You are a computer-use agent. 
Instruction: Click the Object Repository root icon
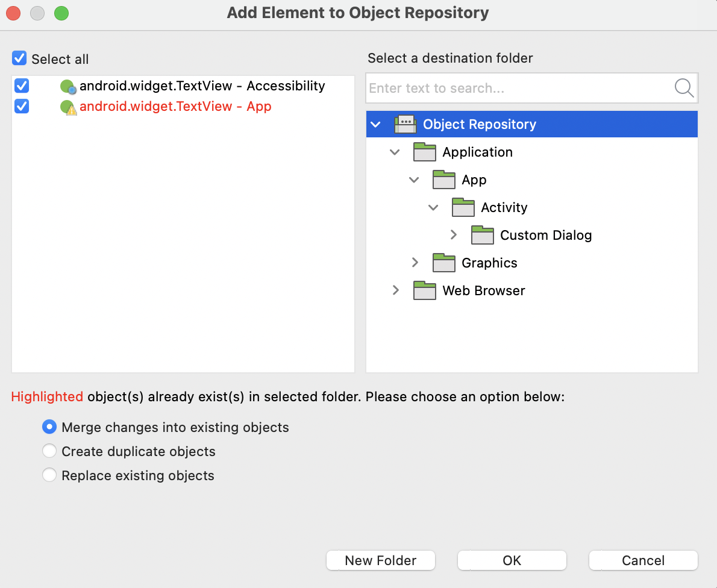[406, 124]
